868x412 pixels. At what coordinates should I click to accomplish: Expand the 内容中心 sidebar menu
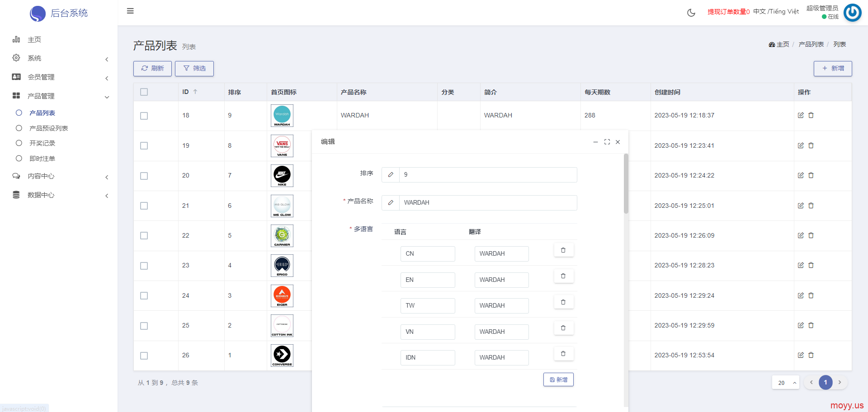[59, 176]
